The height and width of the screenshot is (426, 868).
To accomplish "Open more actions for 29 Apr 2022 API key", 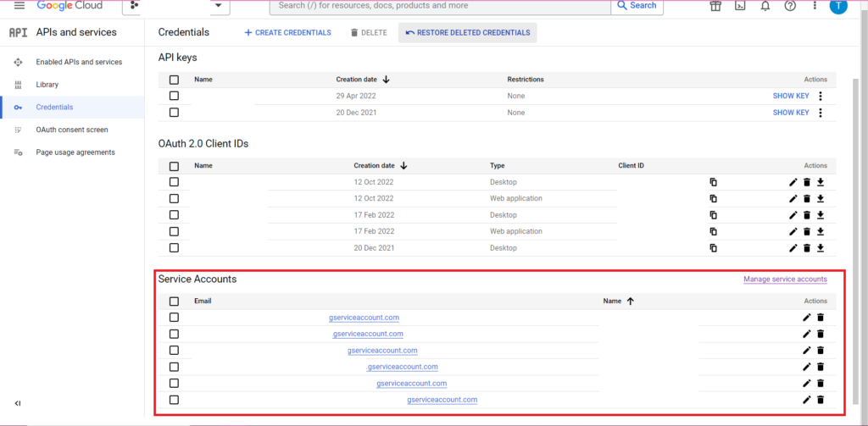I will (821, 97).
